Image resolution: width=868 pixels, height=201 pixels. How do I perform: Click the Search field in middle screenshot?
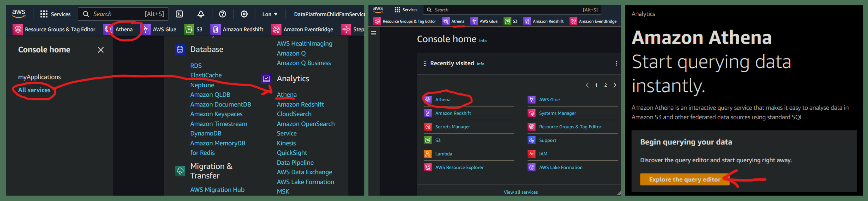pos(512,10)
